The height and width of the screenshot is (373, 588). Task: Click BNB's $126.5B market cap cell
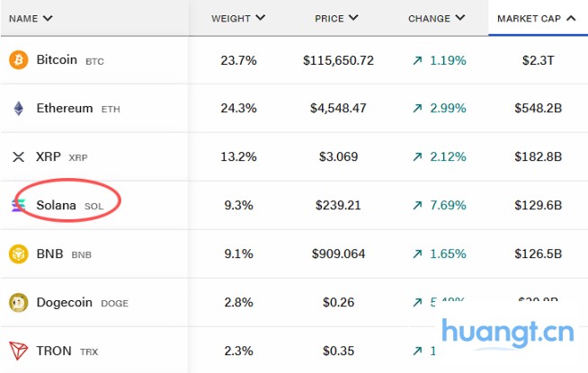(542, 254)
